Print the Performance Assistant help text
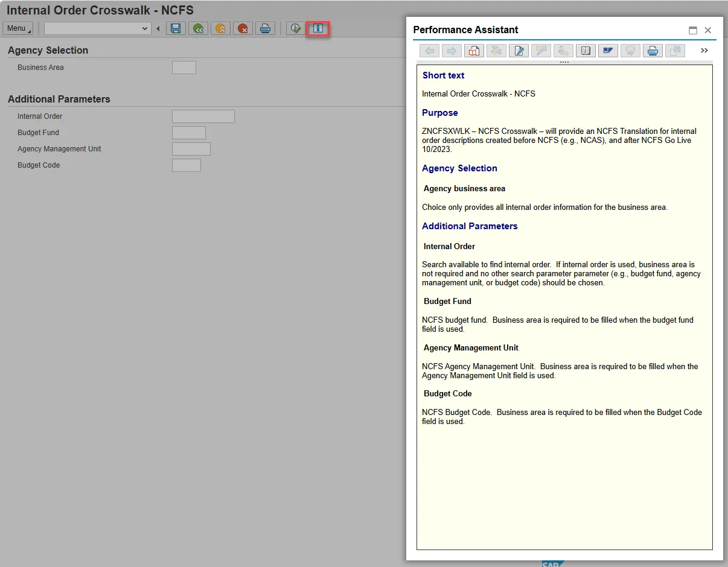Screen dimensions: 728x567 coord(653,51)
